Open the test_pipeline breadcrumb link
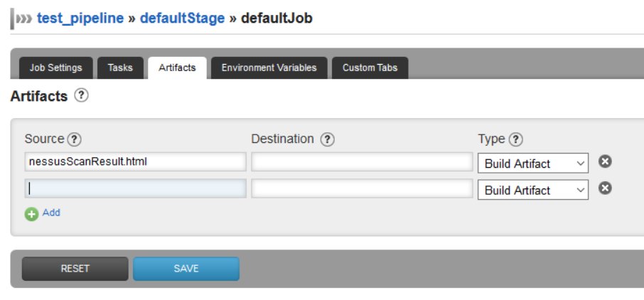 [78, 18]
